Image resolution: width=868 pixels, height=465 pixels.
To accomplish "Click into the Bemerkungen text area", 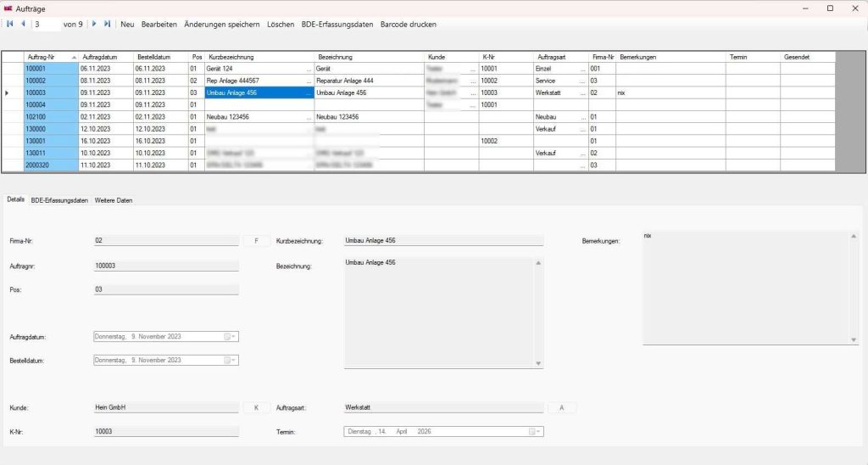I will [x=751, y=288].
